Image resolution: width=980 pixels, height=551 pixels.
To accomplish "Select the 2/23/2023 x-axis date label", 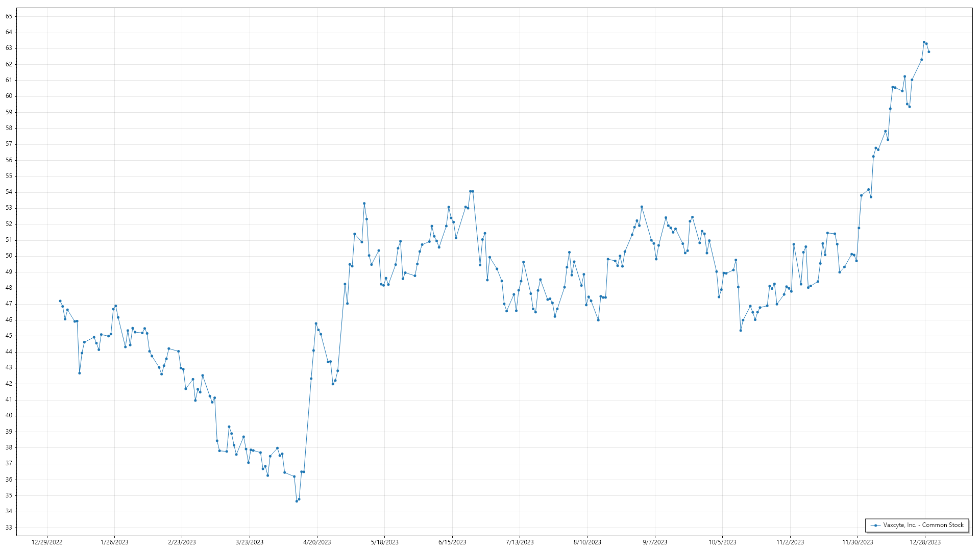I will click(182, 542).
